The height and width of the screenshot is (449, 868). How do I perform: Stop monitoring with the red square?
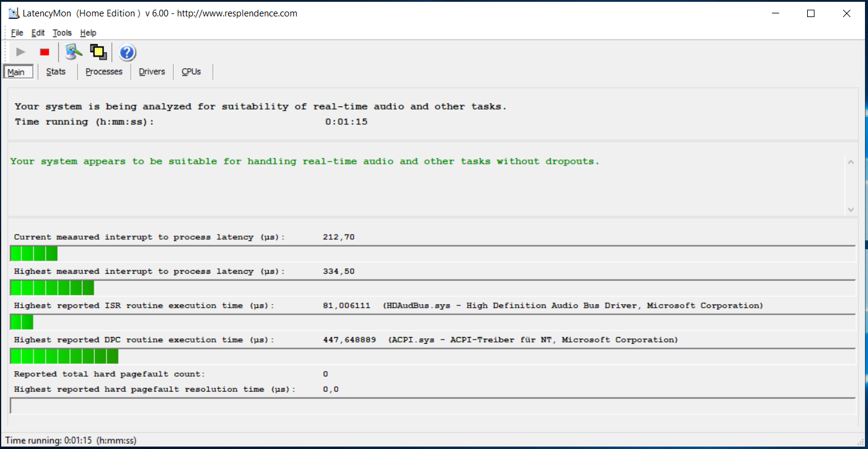44,52
